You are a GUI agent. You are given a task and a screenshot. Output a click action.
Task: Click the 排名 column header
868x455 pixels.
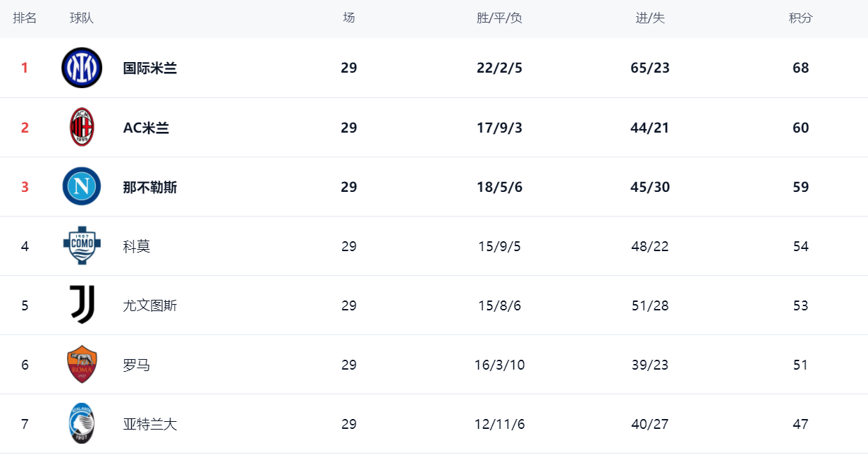coord(25,18)
